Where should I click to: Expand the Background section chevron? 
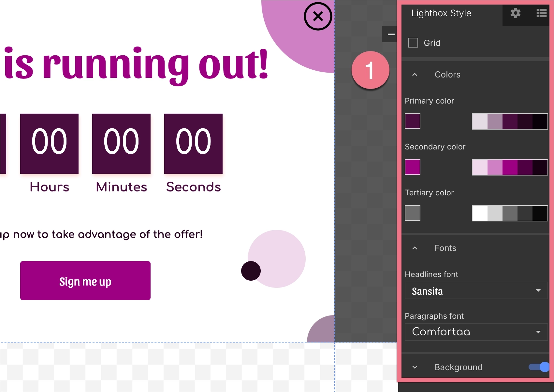415,367
